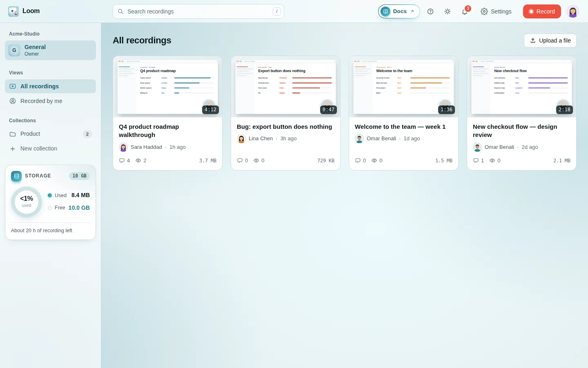Click comments icon on Bug export button card

tap(240, 161)
